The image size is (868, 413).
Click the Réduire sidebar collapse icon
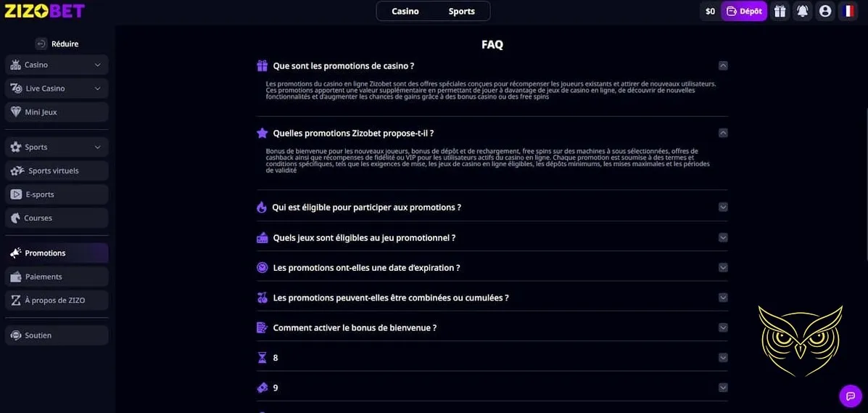click(x=41, y=44)
